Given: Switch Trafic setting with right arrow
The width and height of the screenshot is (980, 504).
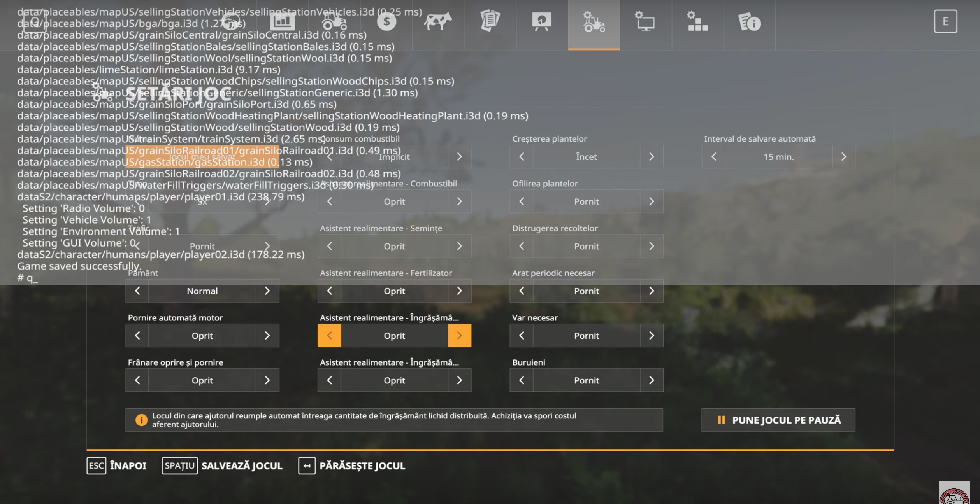Looking at the screenshot, I should point(267,246).
